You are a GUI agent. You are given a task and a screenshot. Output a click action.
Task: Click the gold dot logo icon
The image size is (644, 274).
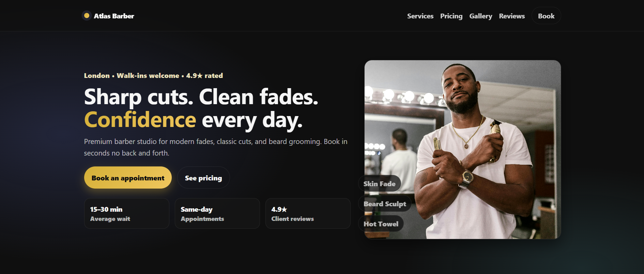[x=87, y=16]
